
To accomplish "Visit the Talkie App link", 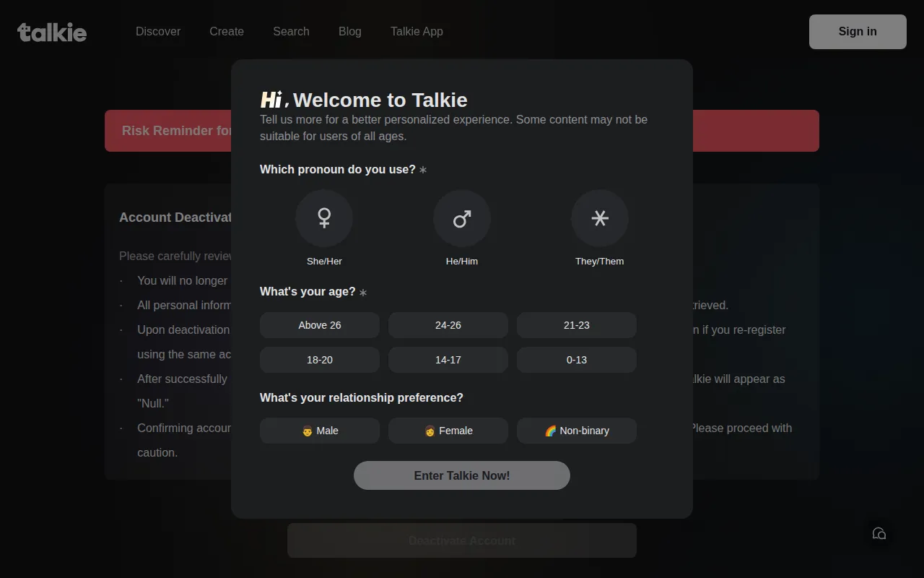I will tap(417, 32).
